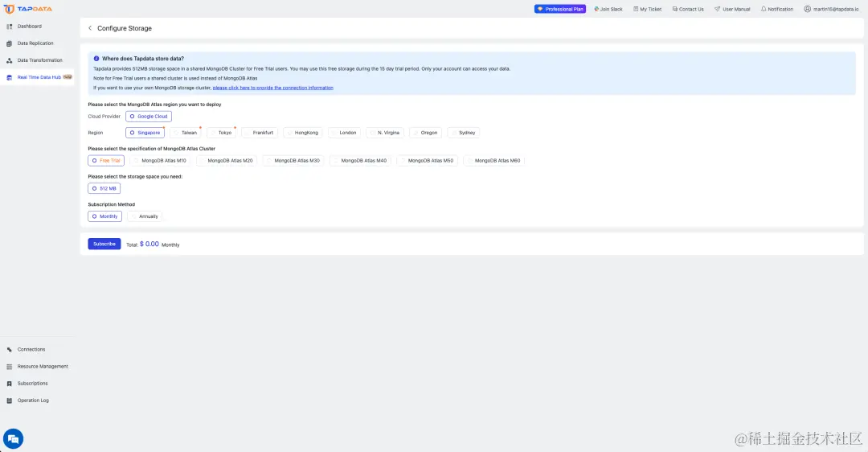Open the Notification panel
868x452 pixels.
(x=777, y=9)
